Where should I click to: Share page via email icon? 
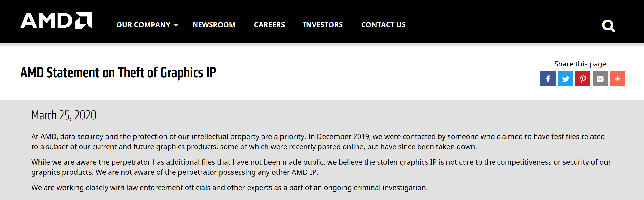tap(600, 79)
